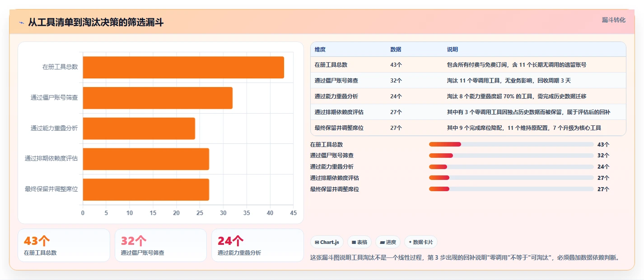Viewport: 644px width, 280px height.
Task: Click the 在册工具总数 bar in chart
Action: coord(183,67)
